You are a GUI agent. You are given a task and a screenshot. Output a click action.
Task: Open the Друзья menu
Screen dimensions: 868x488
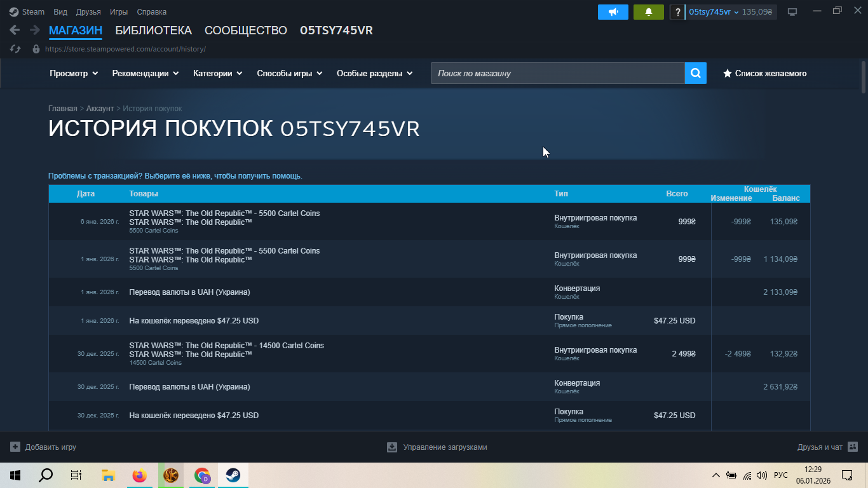point(88,11)
